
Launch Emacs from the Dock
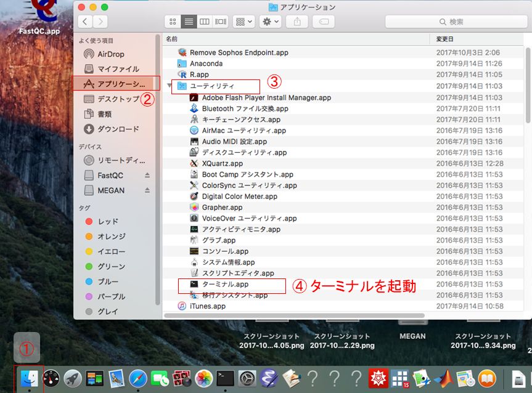coord(269,378)
